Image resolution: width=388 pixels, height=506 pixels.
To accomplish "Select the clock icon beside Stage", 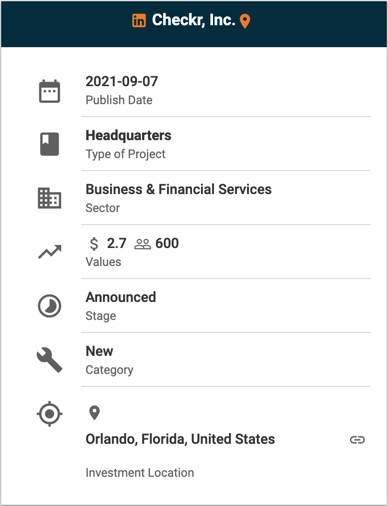I will 49,306.
